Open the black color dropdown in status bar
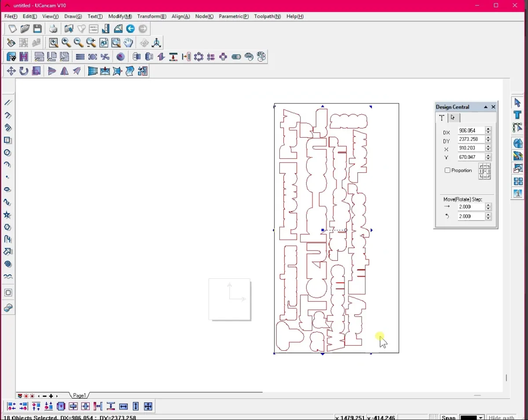Image resolution: width=528 pixels, height=420 pixels. click(480, 417)
